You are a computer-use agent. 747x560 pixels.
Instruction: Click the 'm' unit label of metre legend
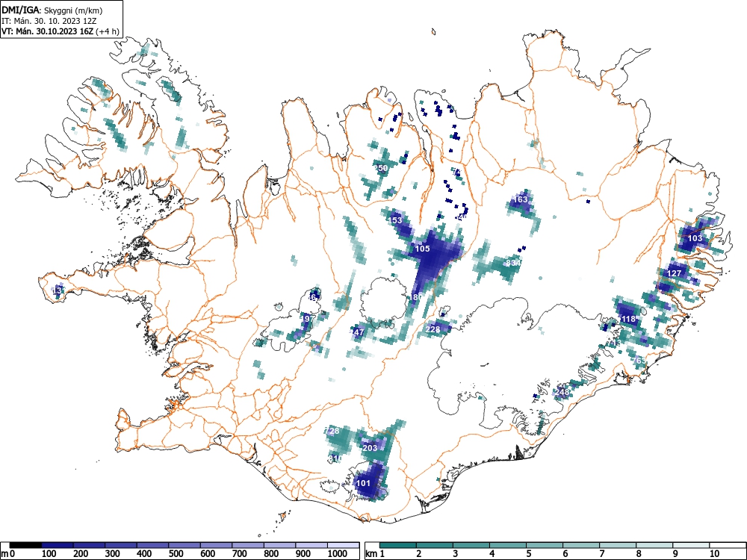point(4,554)
